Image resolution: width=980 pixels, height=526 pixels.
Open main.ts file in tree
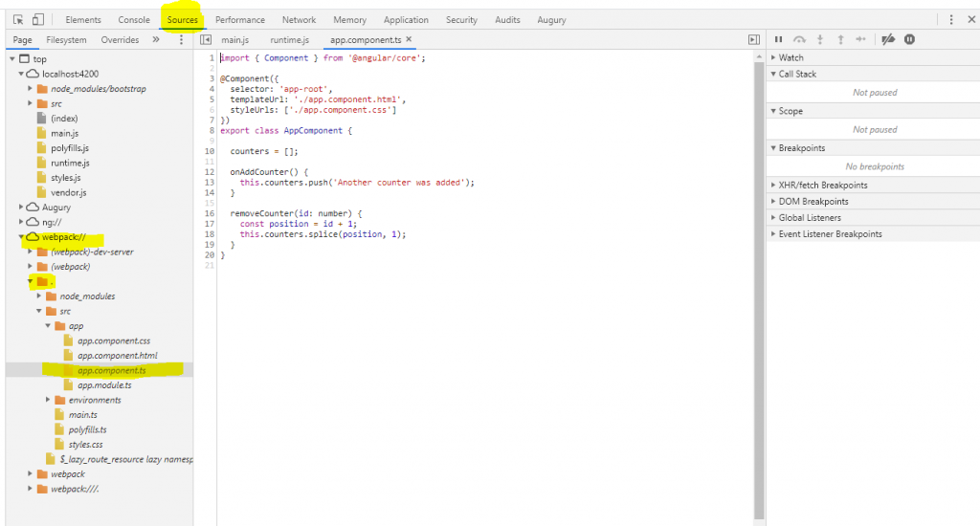pos(82,415)
